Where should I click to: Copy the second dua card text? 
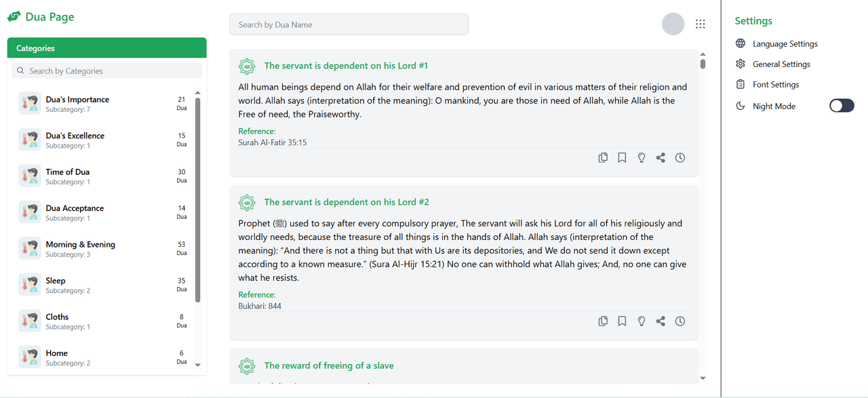603,321
